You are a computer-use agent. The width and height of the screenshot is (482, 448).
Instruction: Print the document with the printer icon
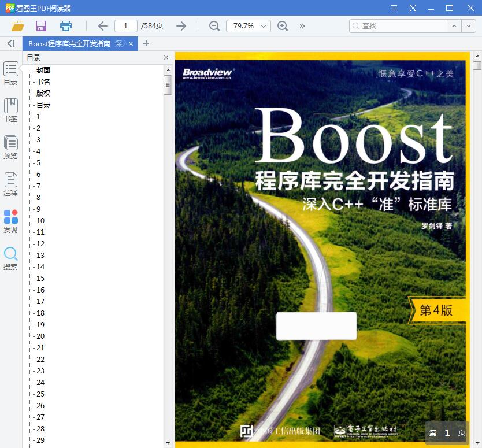click(66, 26)
